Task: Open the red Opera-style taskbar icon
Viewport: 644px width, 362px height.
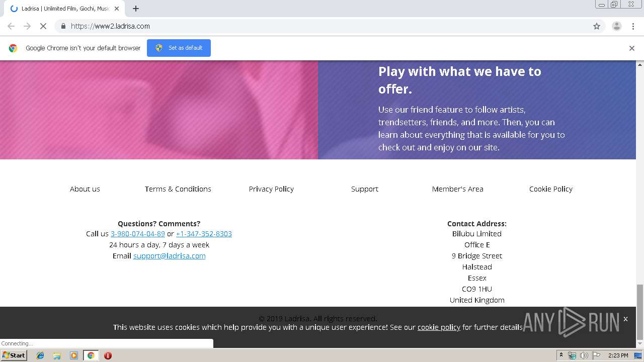Action: point(108,355)
